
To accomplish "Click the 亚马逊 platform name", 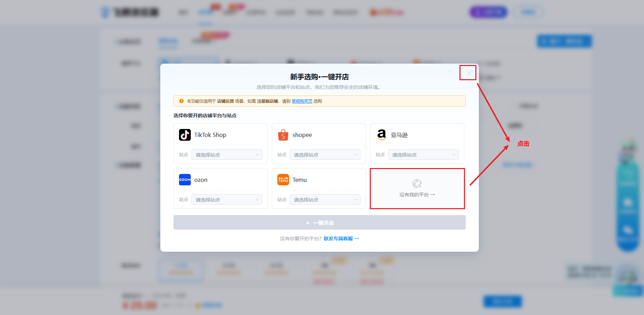I will coord(399,135).
